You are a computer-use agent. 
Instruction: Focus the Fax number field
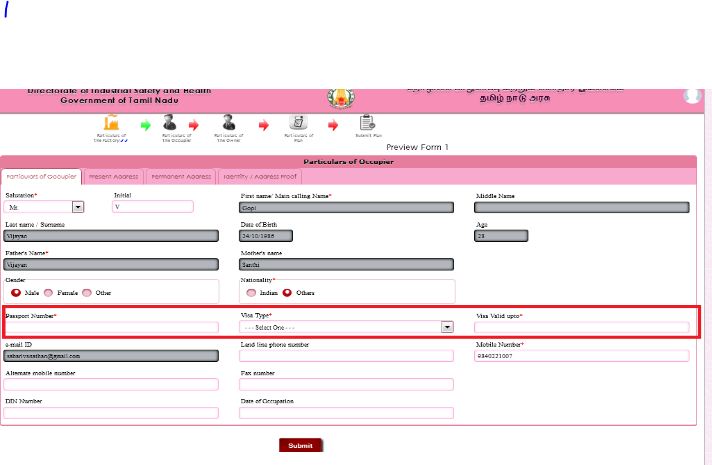(346, 384)
